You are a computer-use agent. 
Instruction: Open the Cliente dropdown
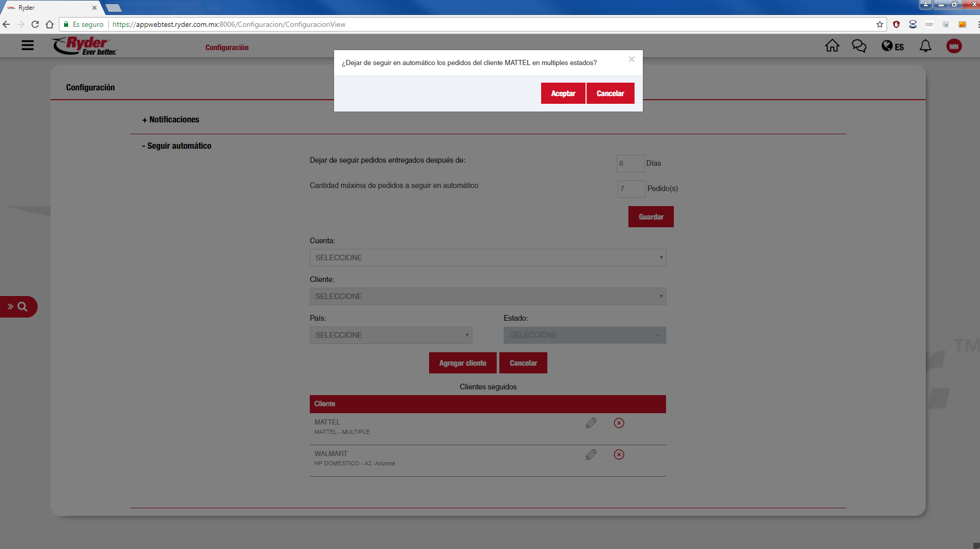pos(487,296)
